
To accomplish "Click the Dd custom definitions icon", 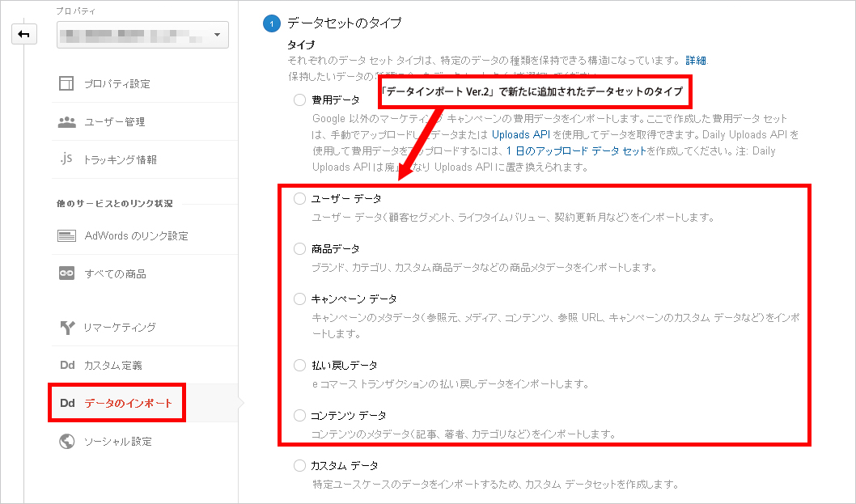I will pos(67,365).
